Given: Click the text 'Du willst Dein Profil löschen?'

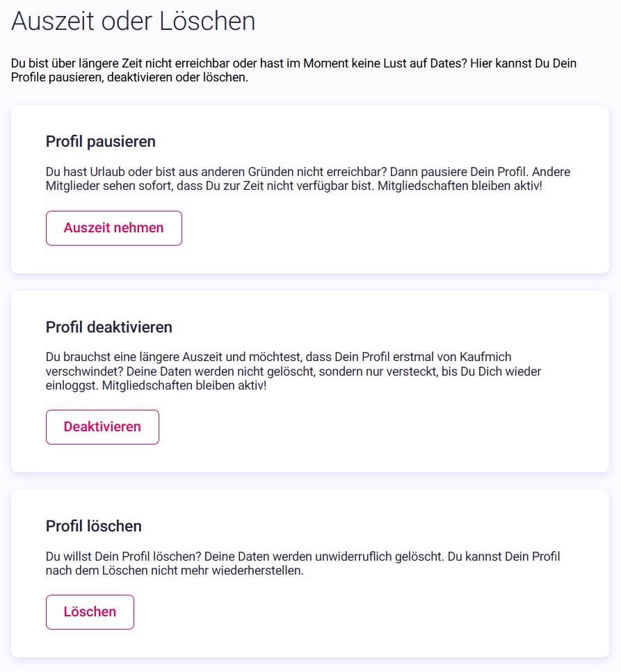Looking at the screenshot, I should (x=123, y=557).
